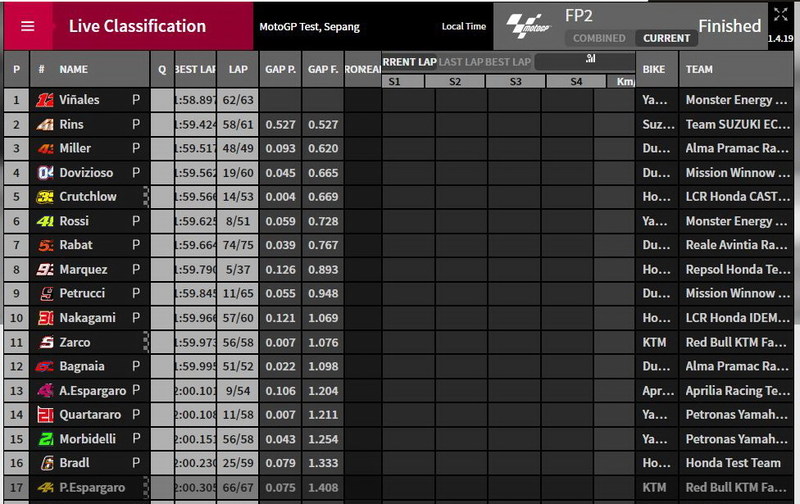Select Rins rider number 42 badge
The height and width of the screenshot is (504, 800).
tap(45, 124)
